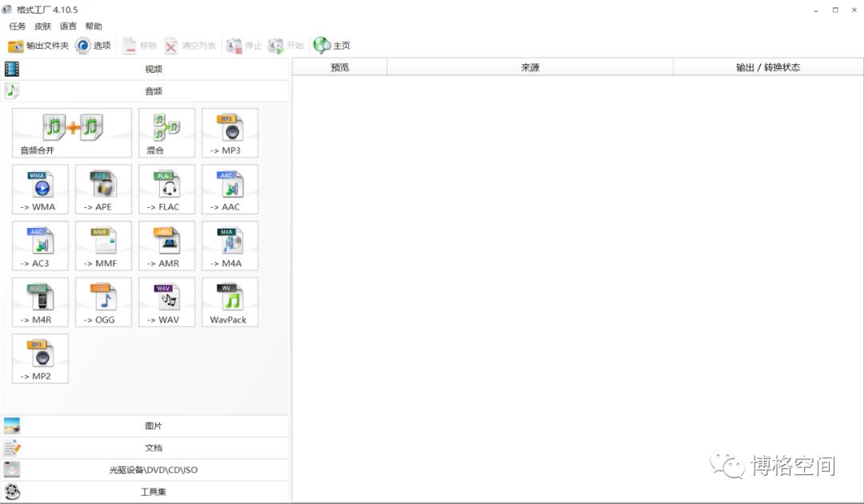Open the 皮肤 skin menu

(x=42, y=26)
